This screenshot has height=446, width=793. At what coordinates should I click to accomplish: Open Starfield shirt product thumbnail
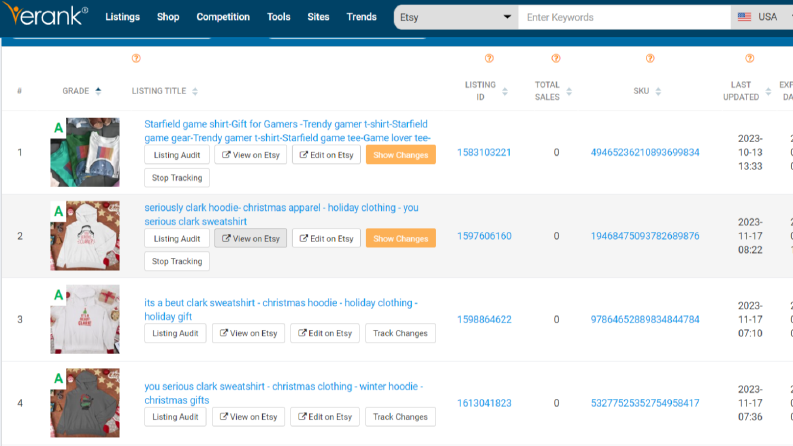coord(85,152)
